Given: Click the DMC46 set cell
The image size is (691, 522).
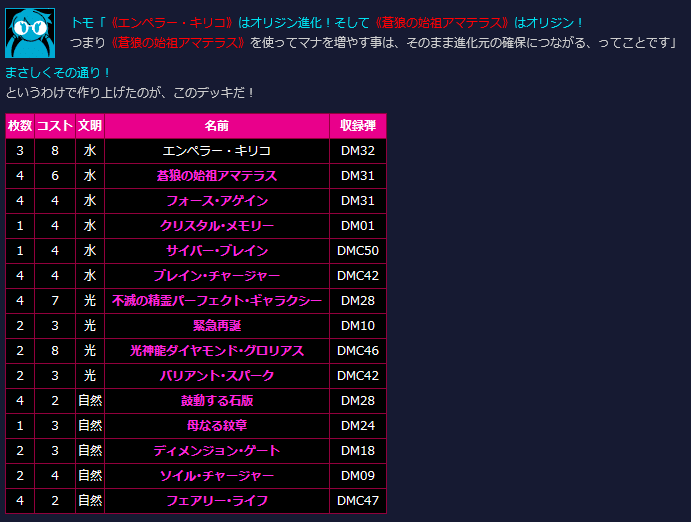Looking at the screenshot, I should coord(358,351).
